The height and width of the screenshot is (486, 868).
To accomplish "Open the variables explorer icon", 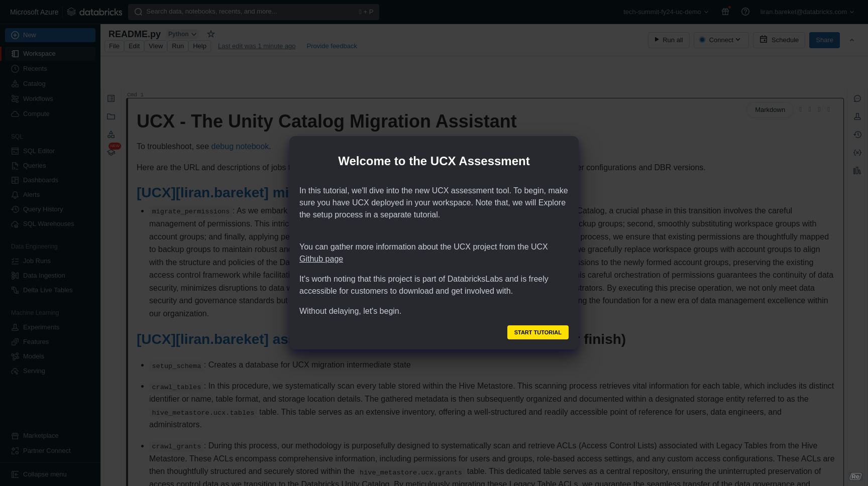I will (x=857, y=153).
